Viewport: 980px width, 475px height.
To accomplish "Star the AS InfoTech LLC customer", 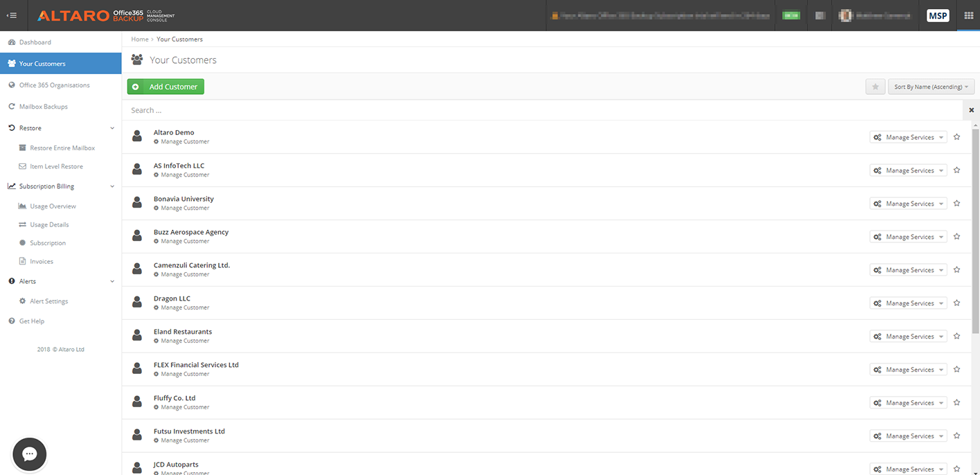I will point(956,170).
